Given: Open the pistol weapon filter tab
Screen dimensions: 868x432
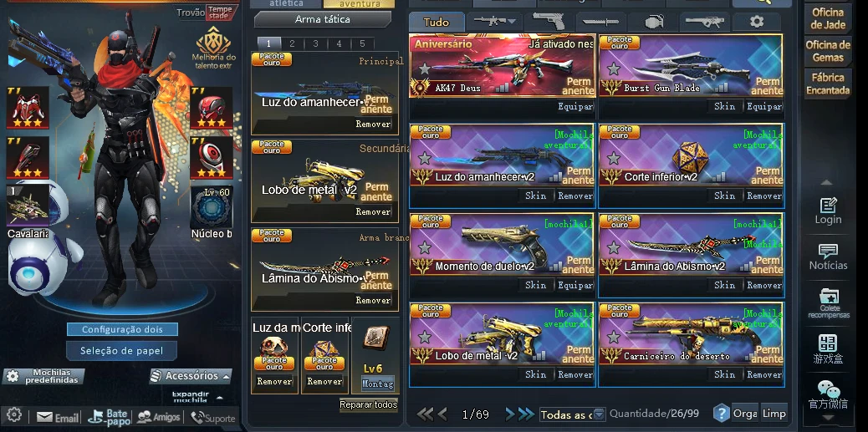Looking at the screenshot, I should point(548,22).
